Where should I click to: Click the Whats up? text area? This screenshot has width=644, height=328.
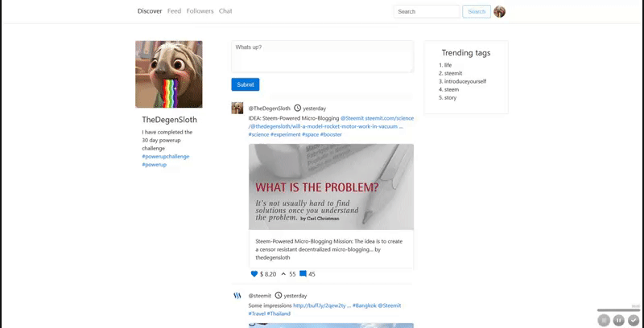point(323,56)
